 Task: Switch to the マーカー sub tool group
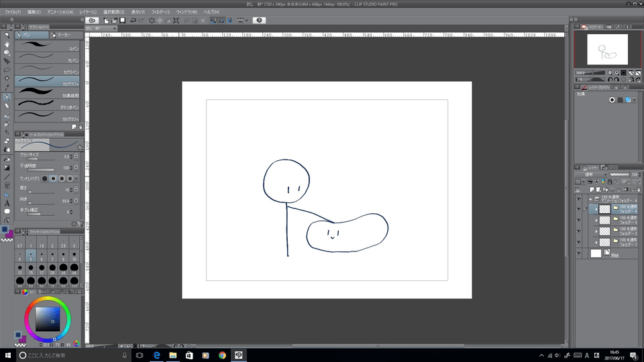(x=65, y=36)
